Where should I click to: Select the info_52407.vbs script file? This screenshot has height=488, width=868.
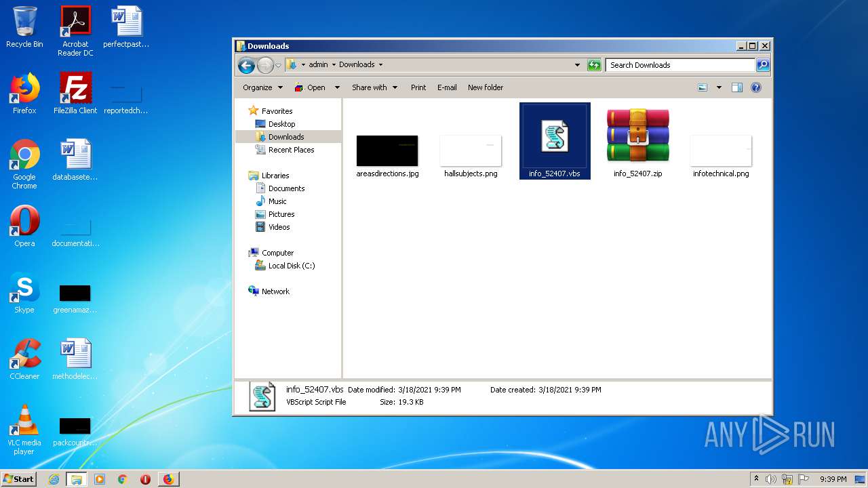[x=555, y=141]
